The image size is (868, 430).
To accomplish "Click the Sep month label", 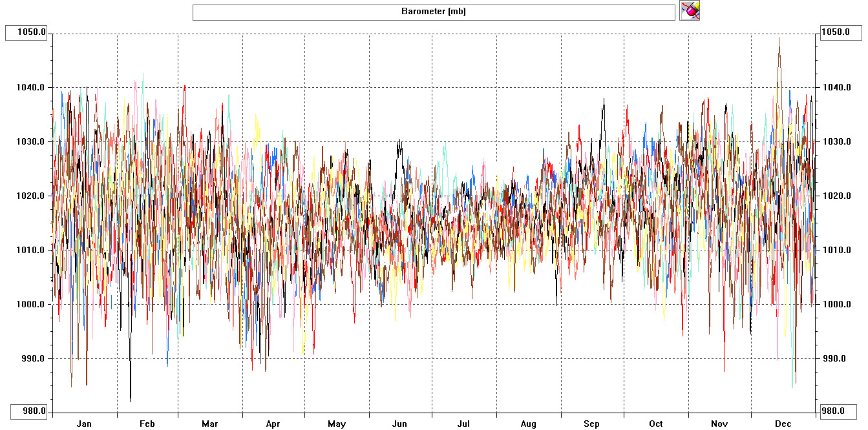I will (591, 424).
